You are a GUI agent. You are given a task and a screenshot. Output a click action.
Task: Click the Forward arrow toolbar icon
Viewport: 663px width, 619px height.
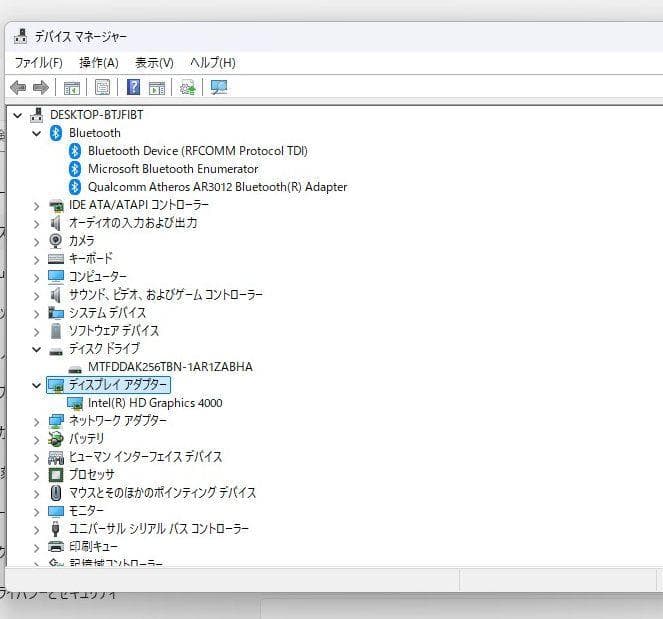click(x=41, y=88)
